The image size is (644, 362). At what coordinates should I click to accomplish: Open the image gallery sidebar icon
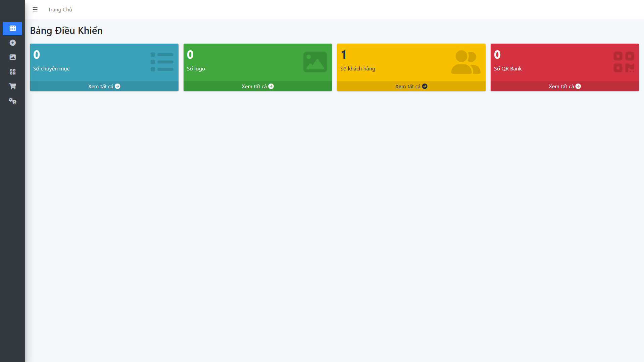(12, 57)
